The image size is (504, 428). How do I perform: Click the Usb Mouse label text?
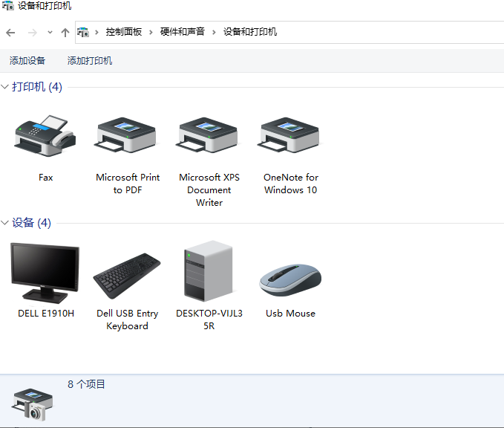290,313
